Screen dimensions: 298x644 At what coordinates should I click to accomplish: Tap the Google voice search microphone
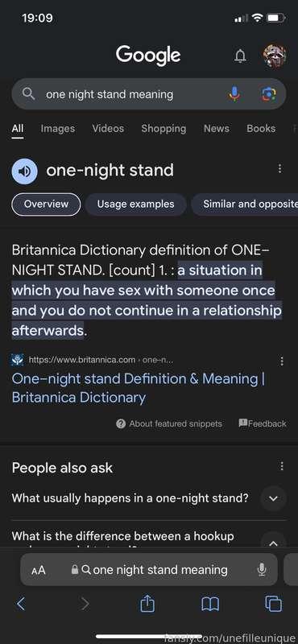point(234,94)
